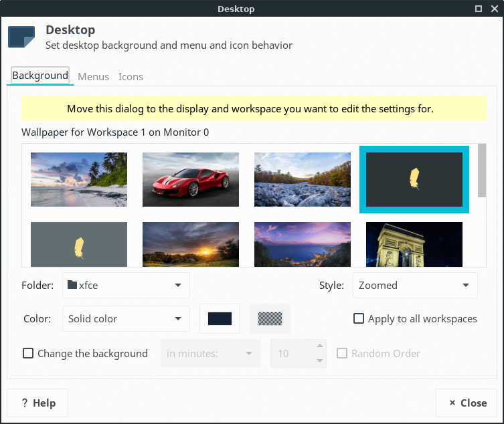Viewport: 504px width, 424px height.
Task: Select the dark feather wallpaper thumbnail
Action: click(x=414, y=179)
